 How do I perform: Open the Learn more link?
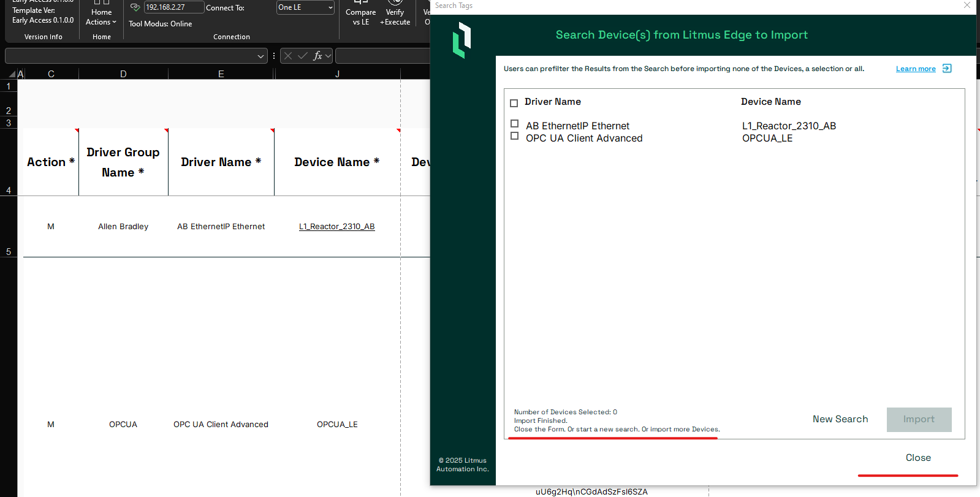point(916,69)
